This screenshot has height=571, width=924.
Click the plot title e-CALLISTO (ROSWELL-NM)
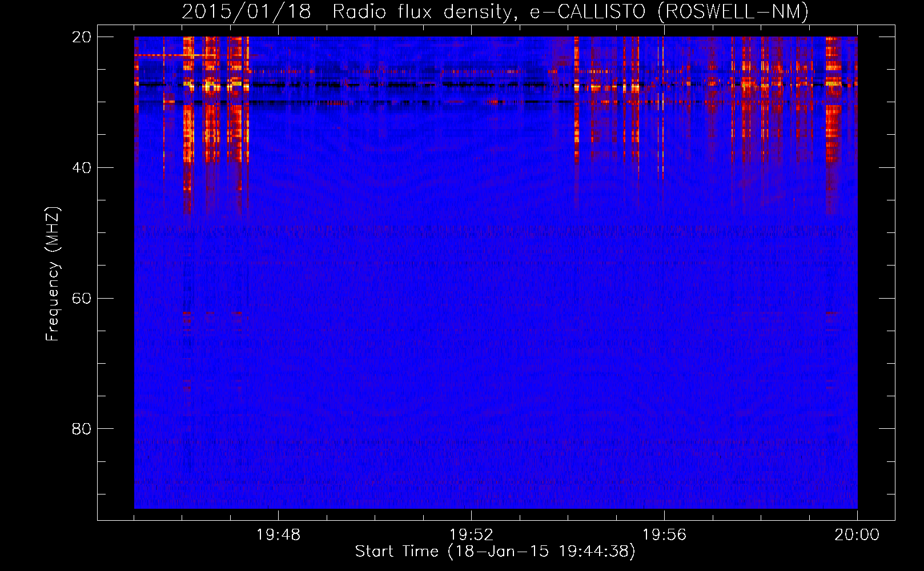pos(669,11)
